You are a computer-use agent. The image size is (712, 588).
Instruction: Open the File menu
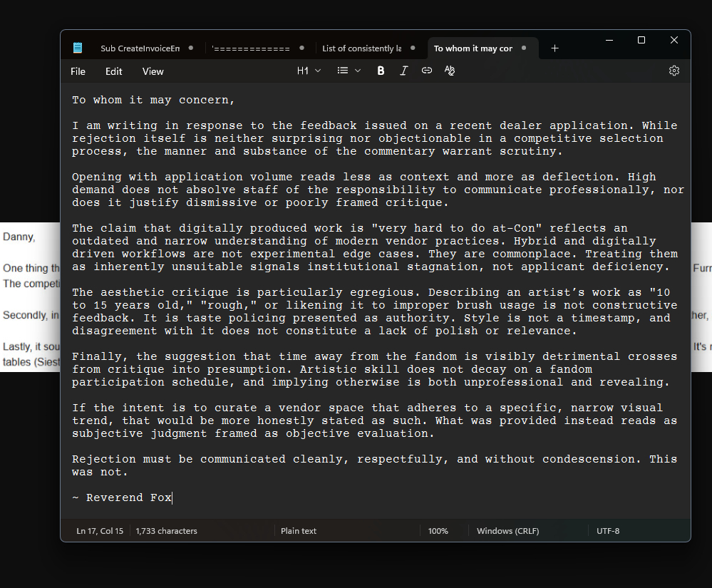pyautogui.click(x=78, y=71)
